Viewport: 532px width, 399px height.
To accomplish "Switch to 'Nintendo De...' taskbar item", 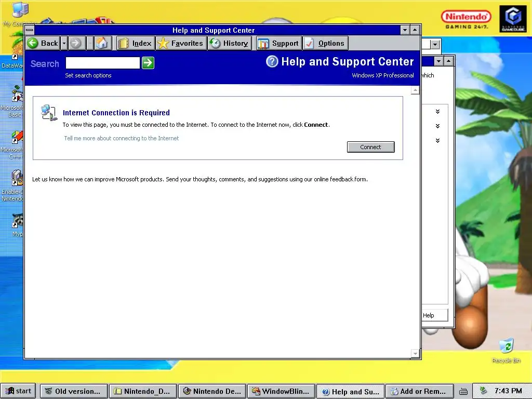I will coord(212,391).
